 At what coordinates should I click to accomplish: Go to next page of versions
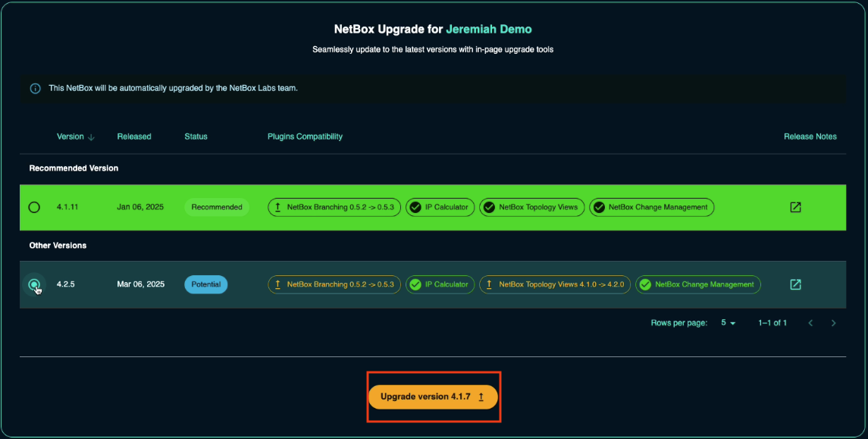pyautogui.click(x=834, y=323)
